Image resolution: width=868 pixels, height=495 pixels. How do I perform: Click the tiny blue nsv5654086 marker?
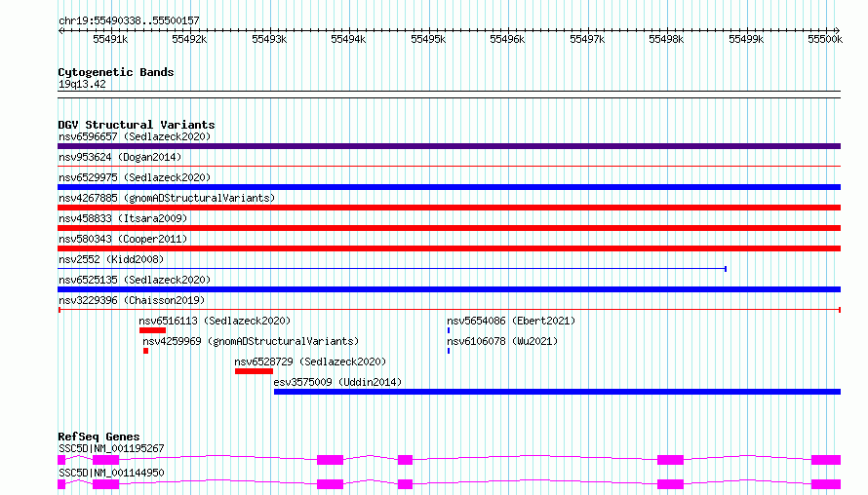click(x=449, y=330)
